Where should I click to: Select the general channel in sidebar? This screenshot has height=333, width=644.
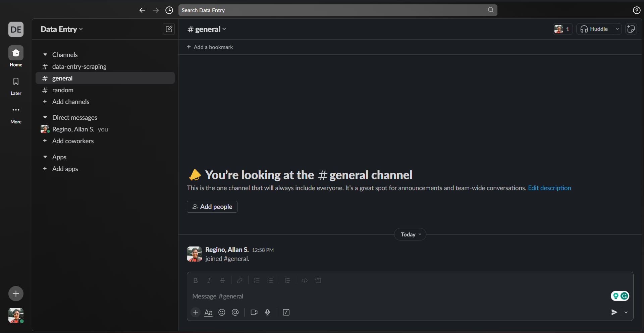click(x=105, y=78)
